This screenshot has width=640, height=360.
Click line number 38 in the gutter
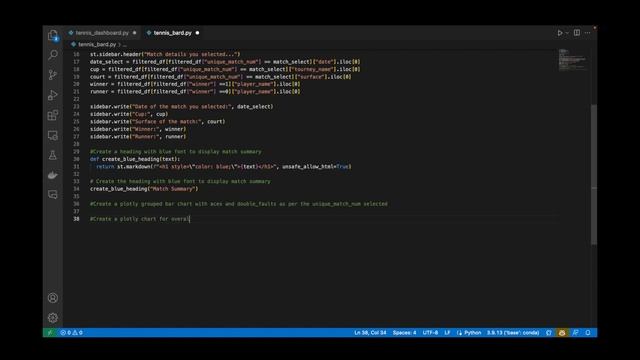coord(76,219)
